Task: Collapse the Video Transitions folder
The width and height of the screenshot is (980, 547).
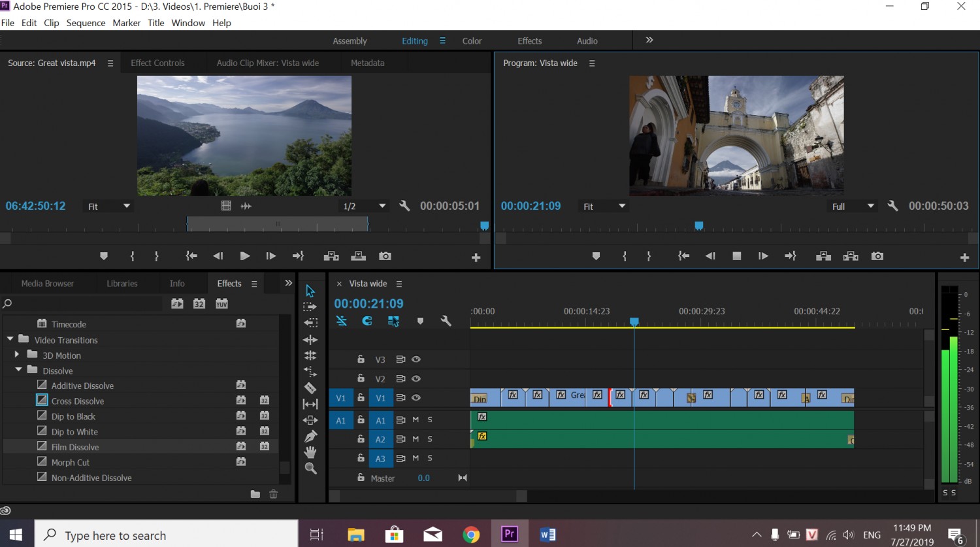Action: (x=10, y=339)
